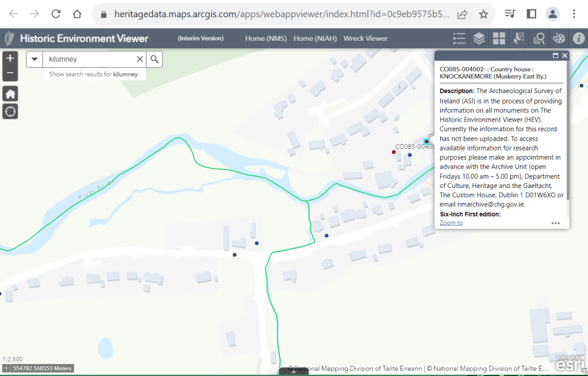Viewport: 588px width, 376px height.
Task: Open the popup three-dots actions menu
Action: pos(555,223)
